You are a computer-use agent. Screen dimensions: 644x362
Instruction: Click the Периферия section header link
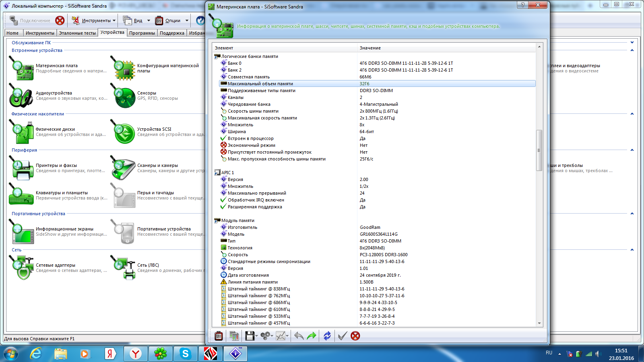point(24,150)
